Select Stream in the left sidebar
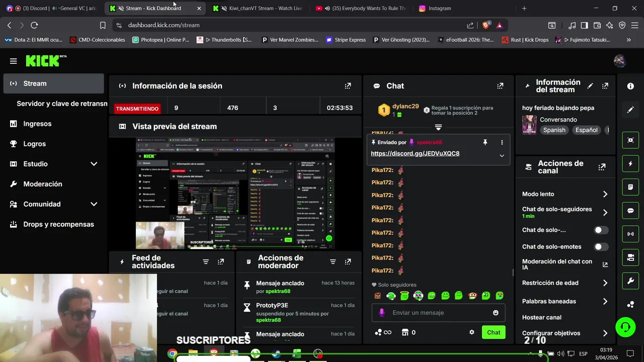This screenshot has height=362, width=644. coord(54,83)
